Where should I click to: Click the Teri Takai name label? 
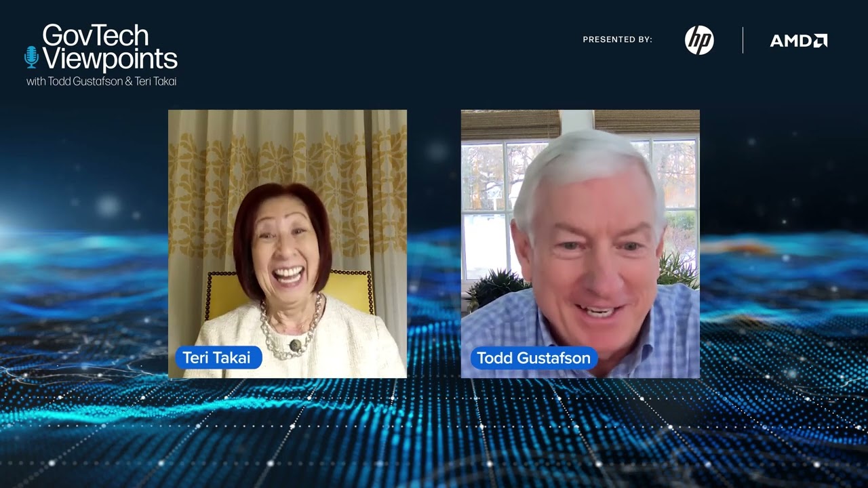tap(218, 357)
